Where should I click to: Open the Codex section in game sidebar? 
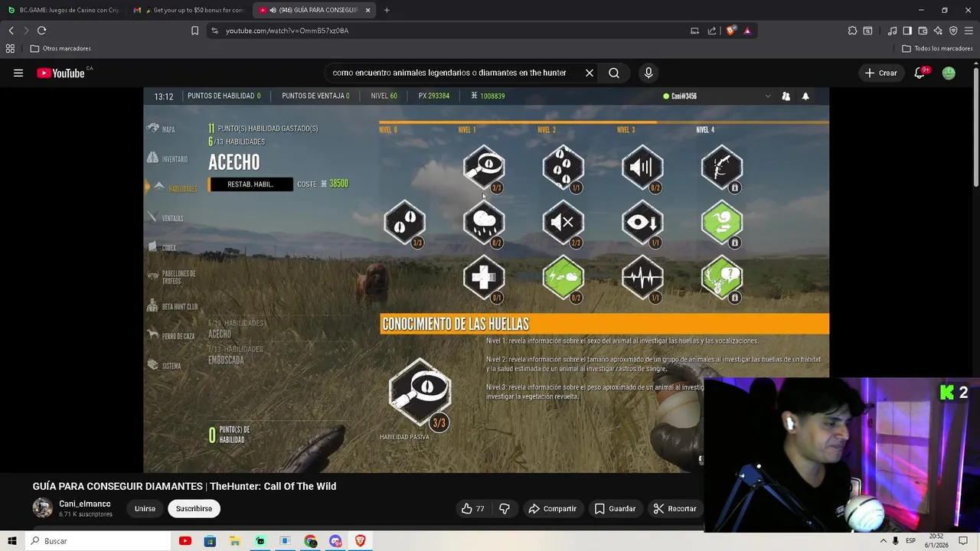(x=162, y=247)
